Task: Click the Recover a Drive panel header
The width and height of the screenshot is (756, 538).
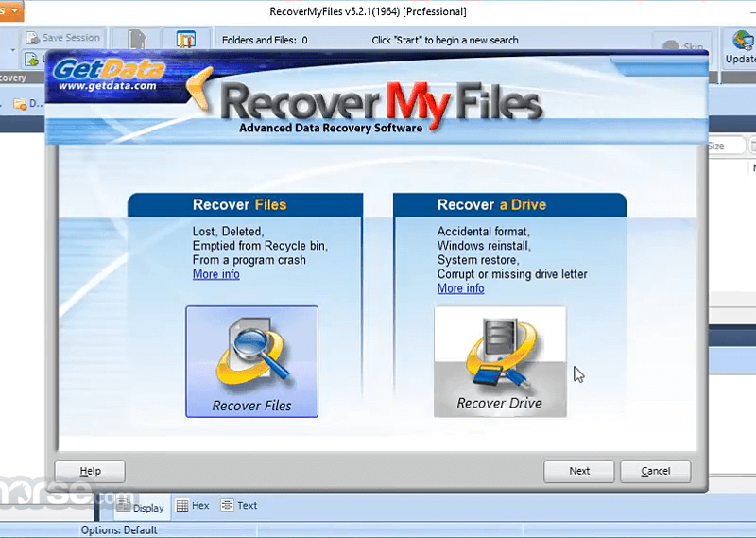Action: click(510, 205)
